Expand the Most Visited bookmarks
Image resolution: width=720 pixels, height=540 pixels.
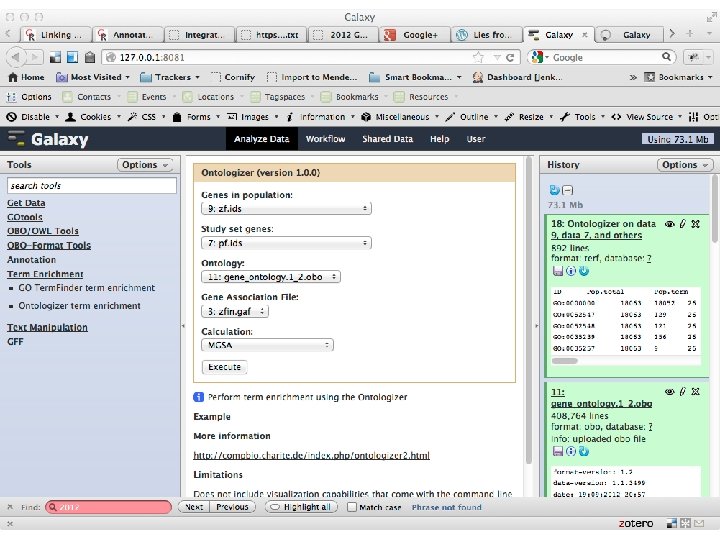coord(93,77)
